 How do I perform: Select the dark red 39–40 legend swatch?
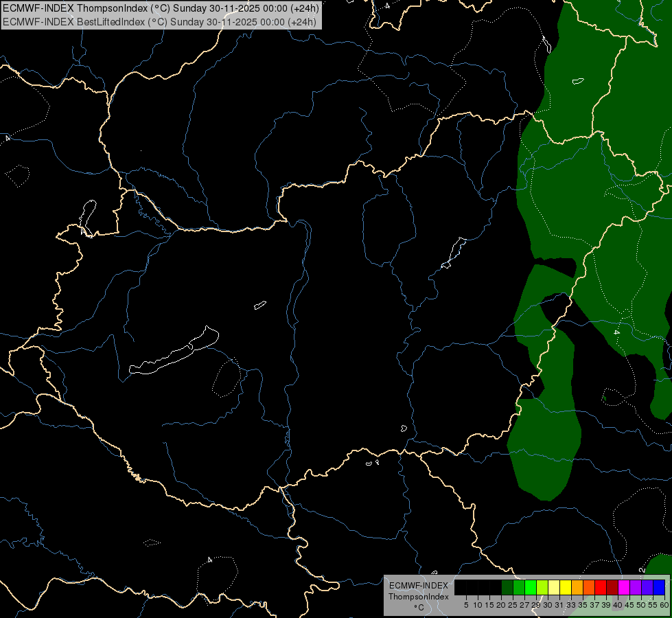coord(612,587)
